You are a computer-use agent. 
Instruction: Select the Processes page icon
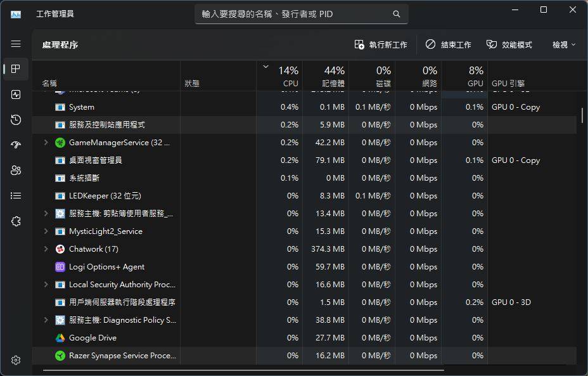16,69
